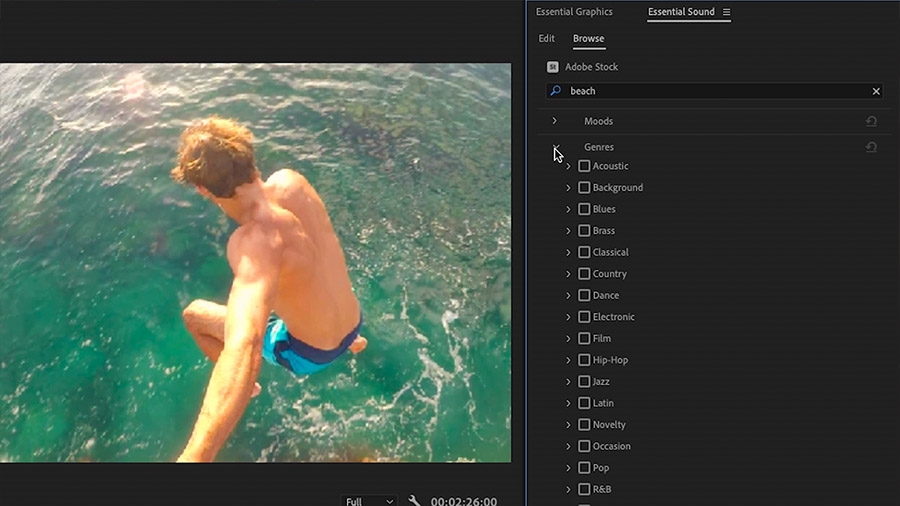Click the Adobe Stock label
900x506 pixels.
point(591,67)
